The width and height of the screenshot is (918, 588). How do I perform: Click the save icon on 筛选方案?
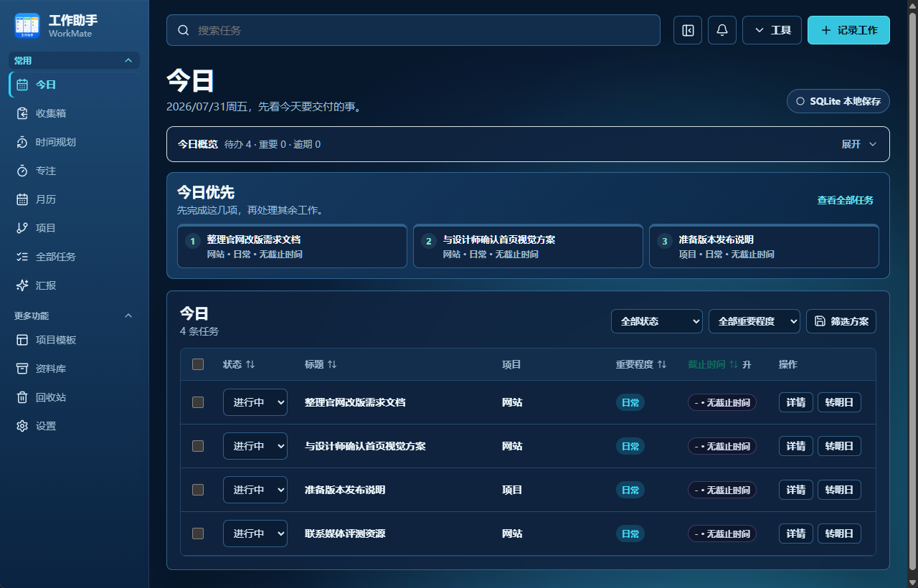[820, 321]
